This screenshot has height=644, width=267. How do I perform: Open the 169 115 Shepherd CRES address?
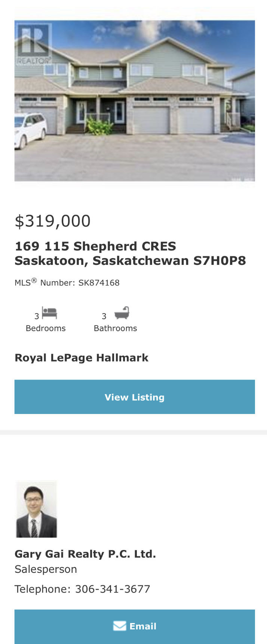95,246
